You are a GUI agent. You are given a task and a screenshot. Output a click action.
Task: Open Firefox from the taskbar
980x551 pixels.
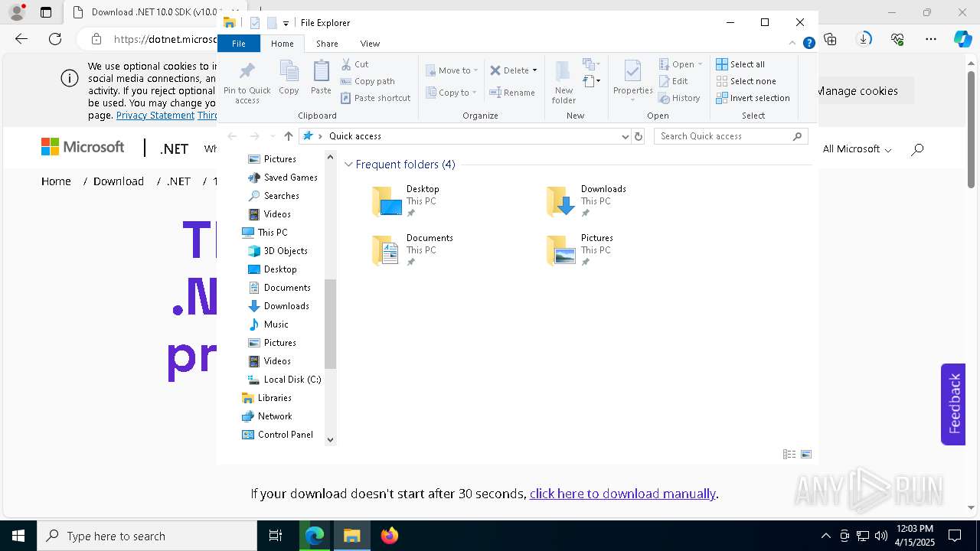[x=389, y=536]
